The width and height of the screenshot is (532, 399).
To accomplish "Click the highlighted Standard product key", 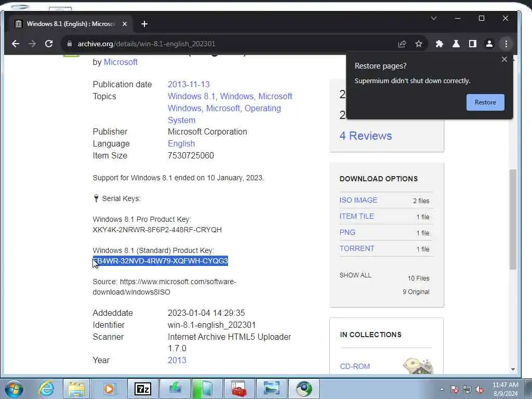I will pyautogui.click(x=161, y=261).
